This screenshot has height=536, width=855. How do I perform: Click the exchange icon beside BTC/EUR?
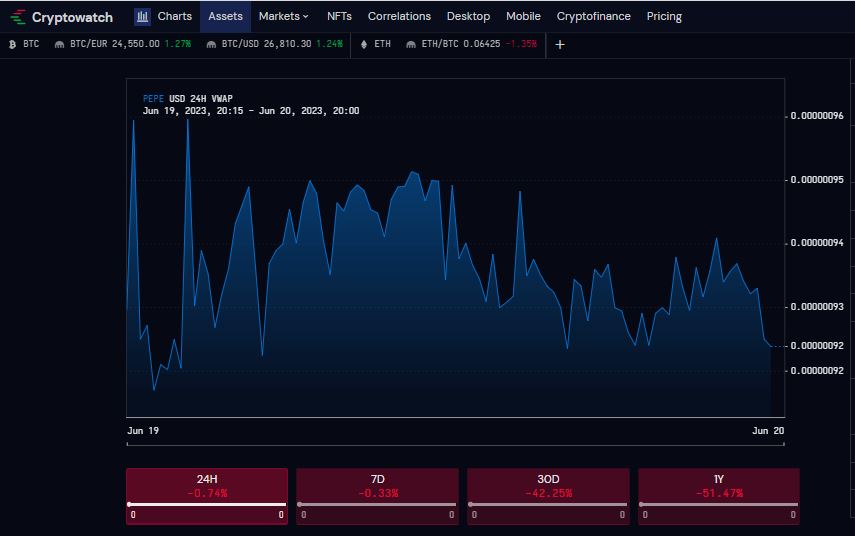(x=59, y=45)
